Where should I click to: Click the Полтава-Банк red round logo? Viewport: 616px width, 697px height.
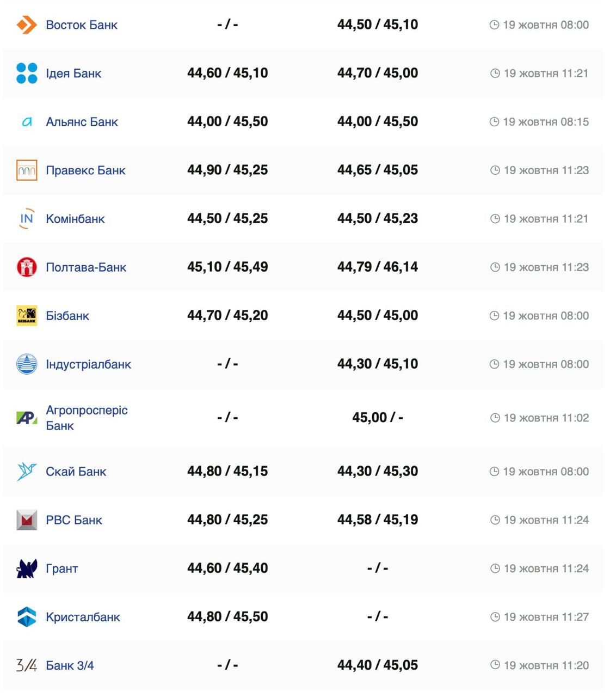pos(27,267)
